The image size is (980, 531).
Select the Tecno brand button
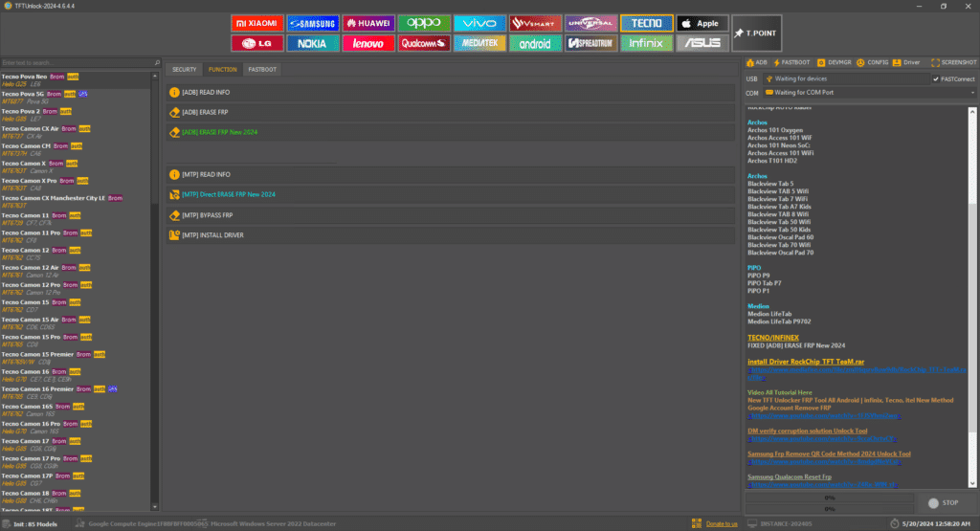tap(646, 23)
